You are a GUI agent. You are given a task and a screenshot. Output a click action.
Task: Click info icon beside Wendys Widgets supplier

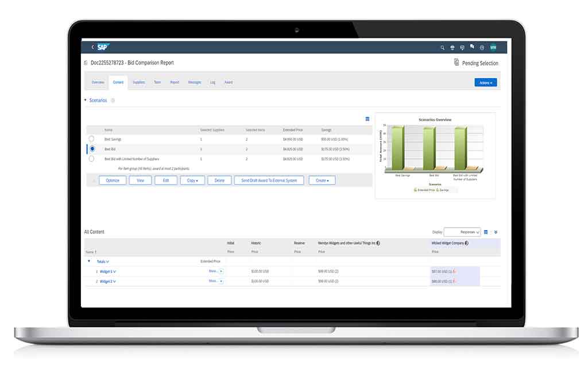[x=378, y=243]
